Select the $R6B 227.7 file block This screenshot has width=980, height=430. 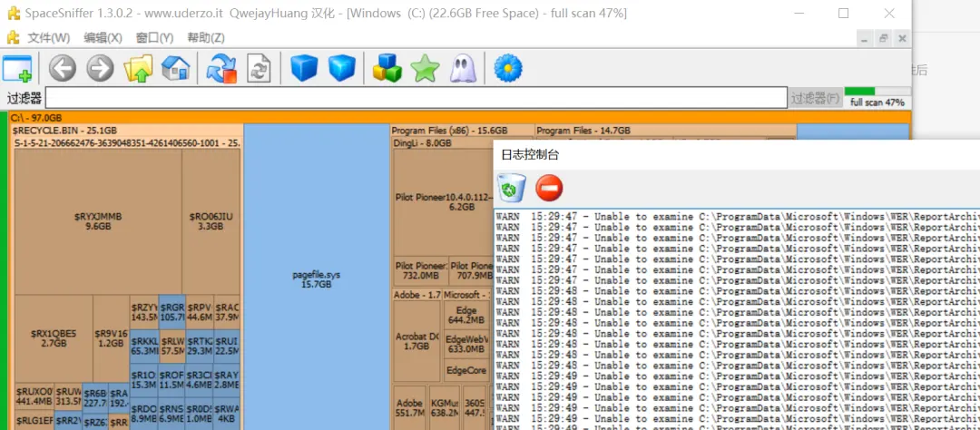click(x=95, y=398)
